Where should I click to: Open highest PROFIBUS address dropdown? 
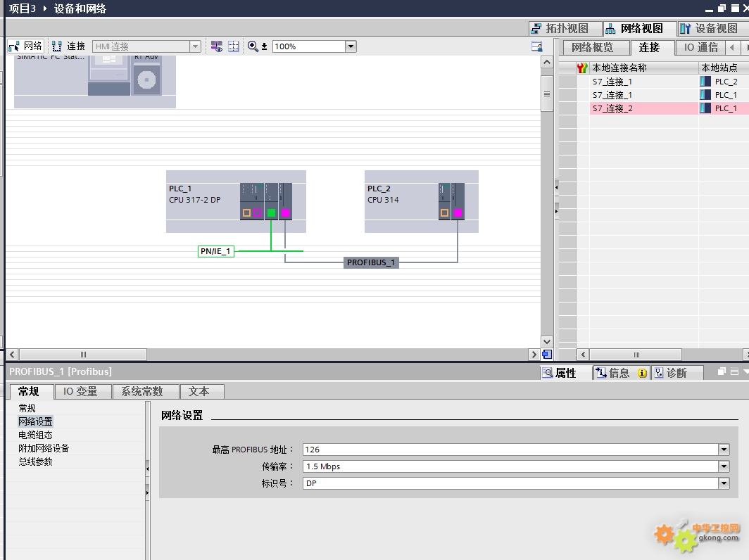point(724,450)
